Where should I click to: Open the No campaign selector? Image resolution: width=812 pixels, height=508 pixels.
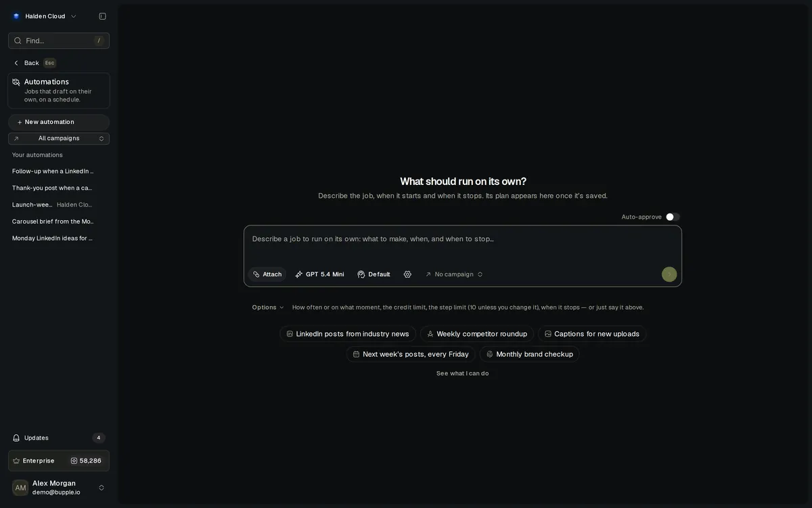[x=454, y=274]
